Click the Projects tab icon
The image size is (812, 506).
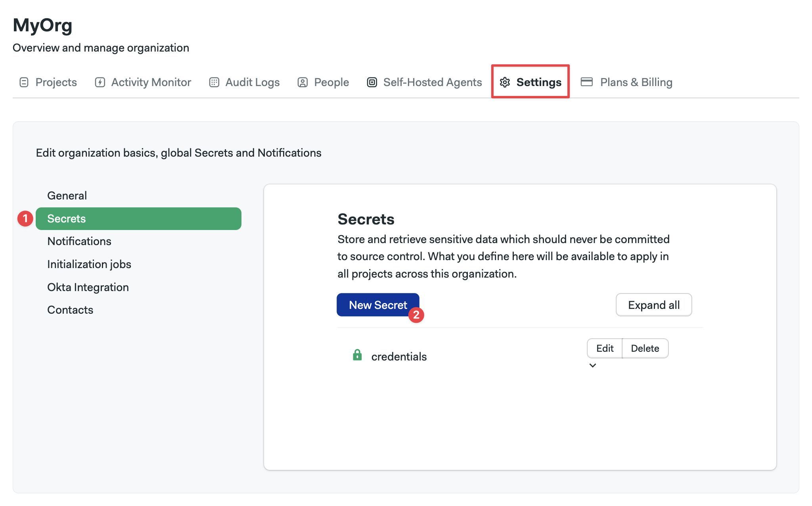click(24, 82)
